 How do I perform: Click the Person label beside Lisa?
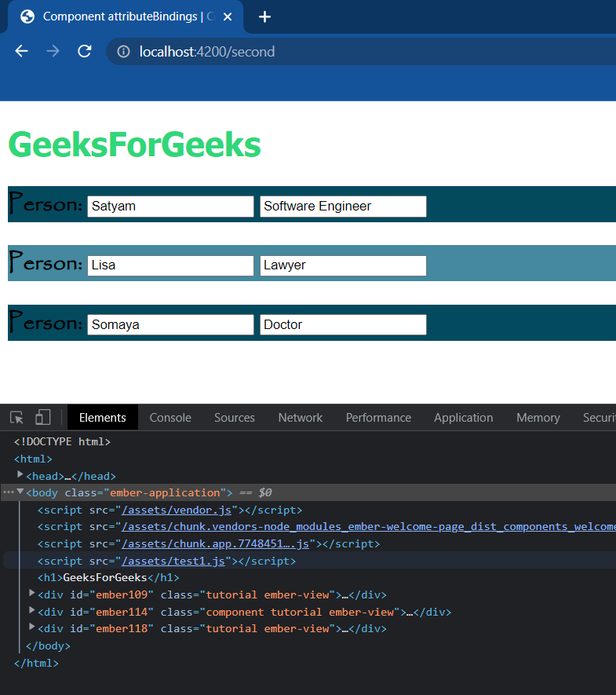46,262
